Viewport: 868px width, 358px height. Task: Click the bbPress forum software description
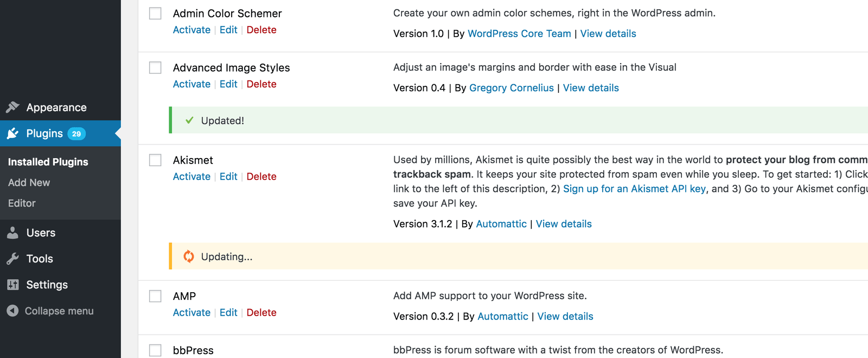coord(558,350)
